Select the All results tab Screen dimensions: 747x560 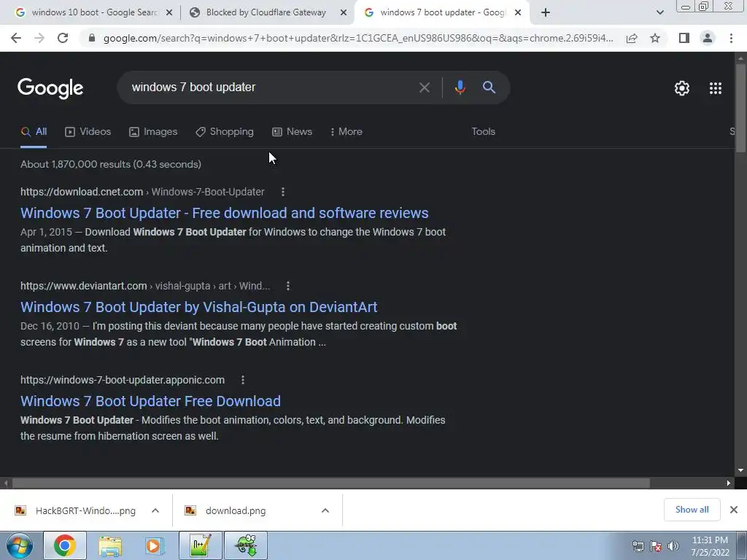point(34,131)
